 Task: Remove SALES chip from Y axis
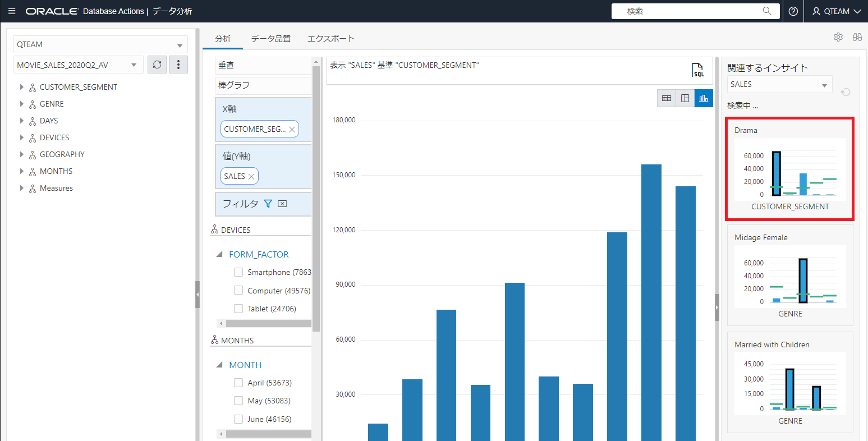coord(251,176)
